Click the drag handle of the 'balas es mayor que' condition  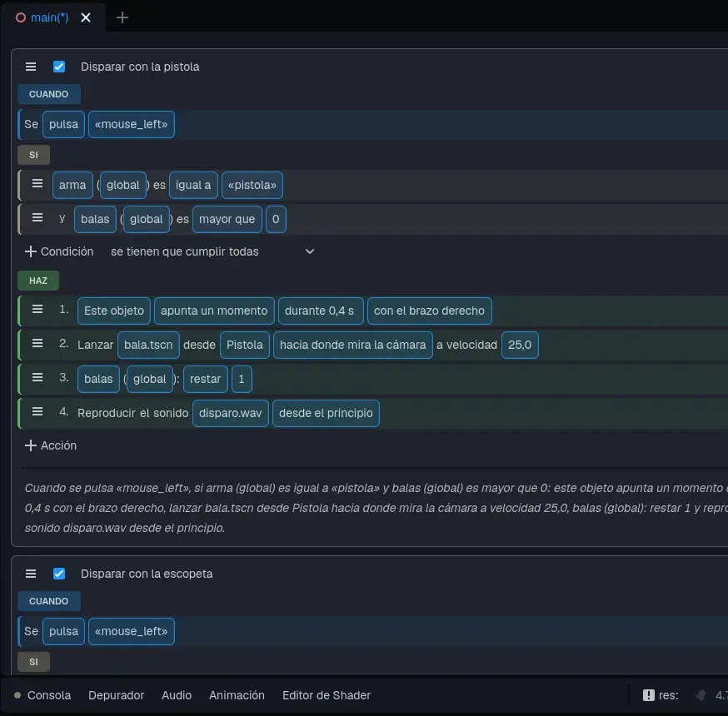pyautogui.click(x=37, y=217)
